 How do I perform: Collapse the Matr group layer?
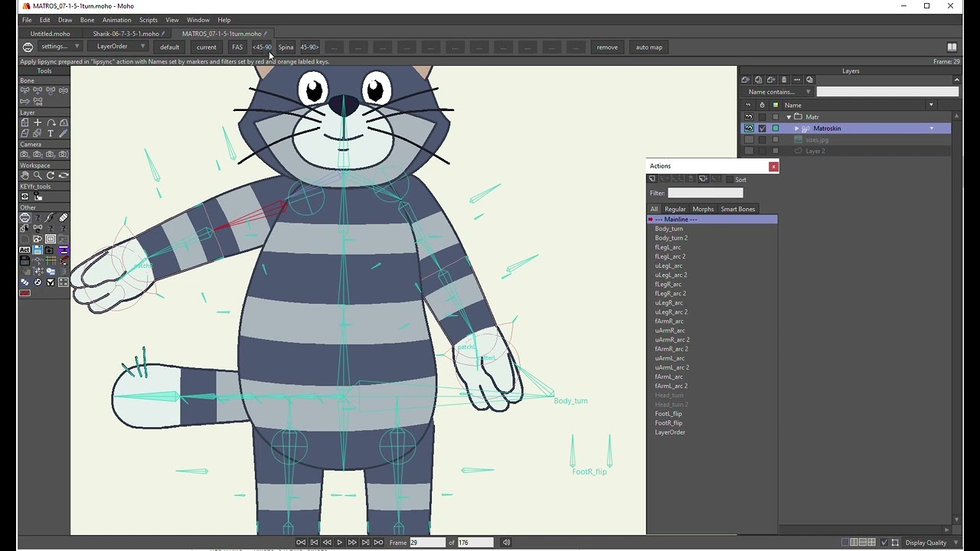789,117
